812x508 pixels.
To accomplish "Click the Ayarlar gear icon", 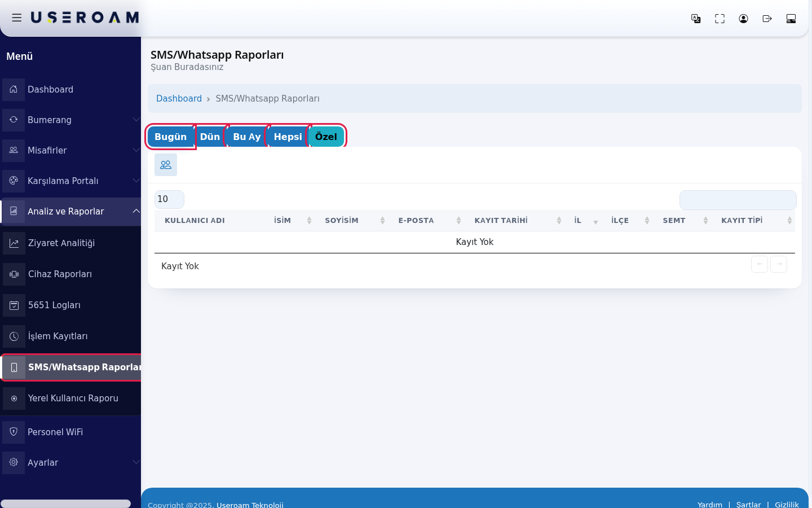I will tap(14, 462).
